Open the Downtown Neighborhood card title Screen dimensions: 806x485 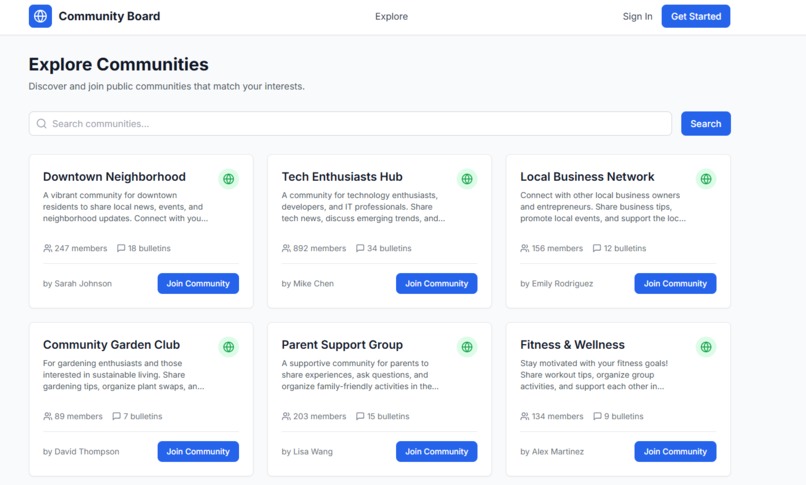(x=114, y=177)
